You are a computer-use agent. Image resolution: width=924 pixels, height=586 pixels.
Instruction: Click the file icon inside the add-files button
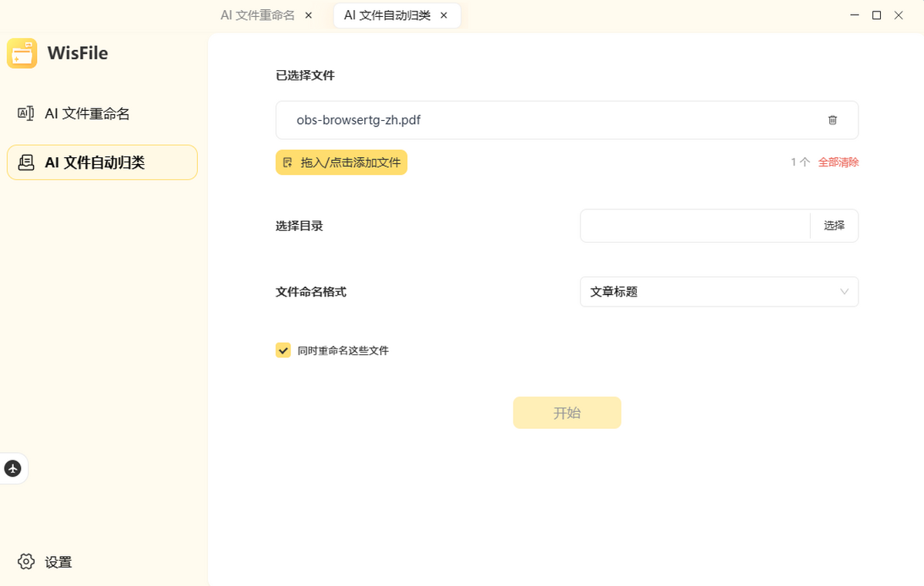pos(287,162)
